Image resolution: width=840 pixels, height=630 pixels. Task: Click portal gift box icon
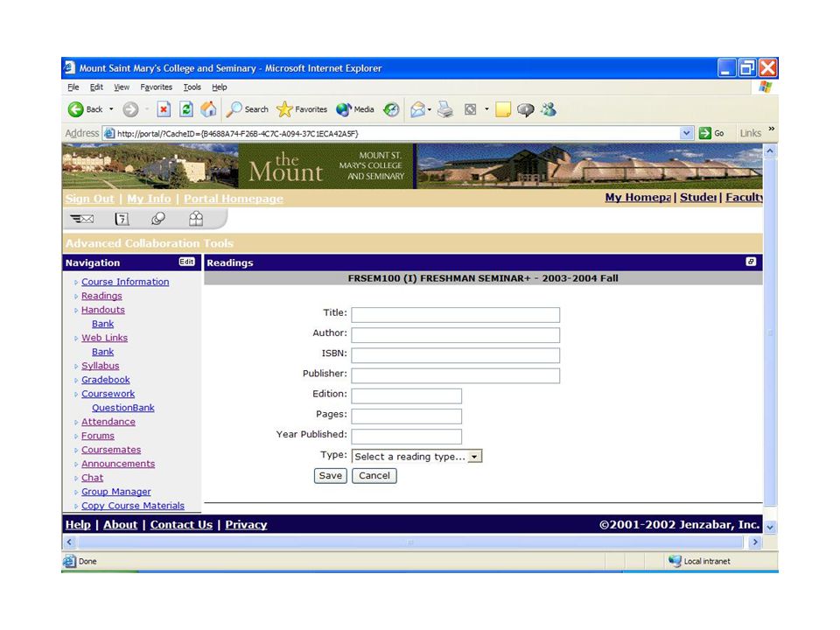pos(196,219)
